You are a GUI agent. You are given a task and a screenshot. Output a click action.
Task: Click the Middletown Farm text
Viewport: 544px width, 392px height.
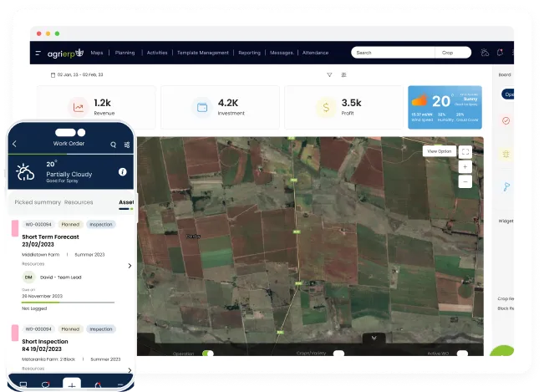41,255
